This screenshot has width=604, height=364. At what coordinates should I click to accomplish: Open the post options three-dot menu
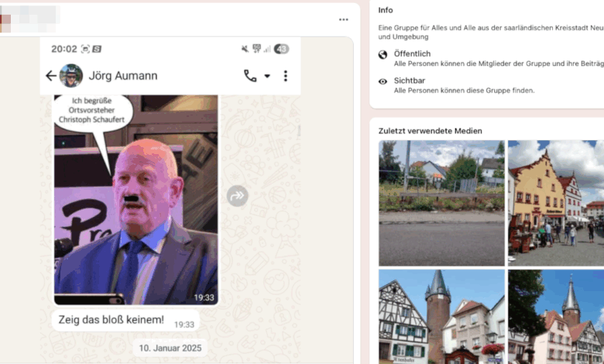click(x=343, y=19)
